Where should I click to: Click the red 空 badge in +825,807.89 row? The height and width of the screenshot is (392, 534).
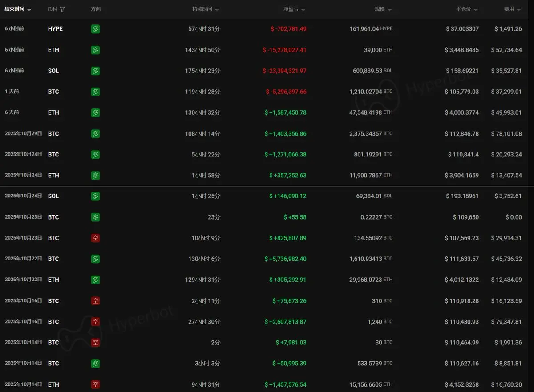coord(95,238)
